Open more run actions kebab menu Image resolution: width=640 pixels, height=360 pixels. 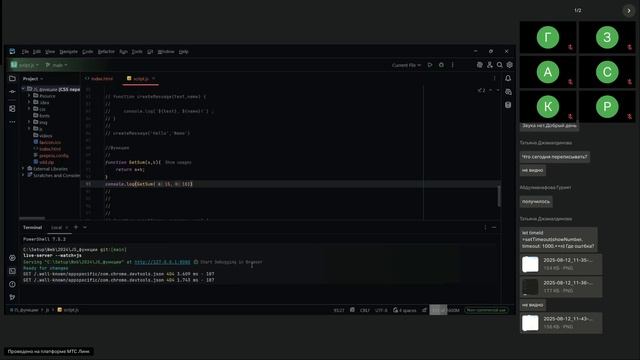pyautogui.click(x=453, y=65)
